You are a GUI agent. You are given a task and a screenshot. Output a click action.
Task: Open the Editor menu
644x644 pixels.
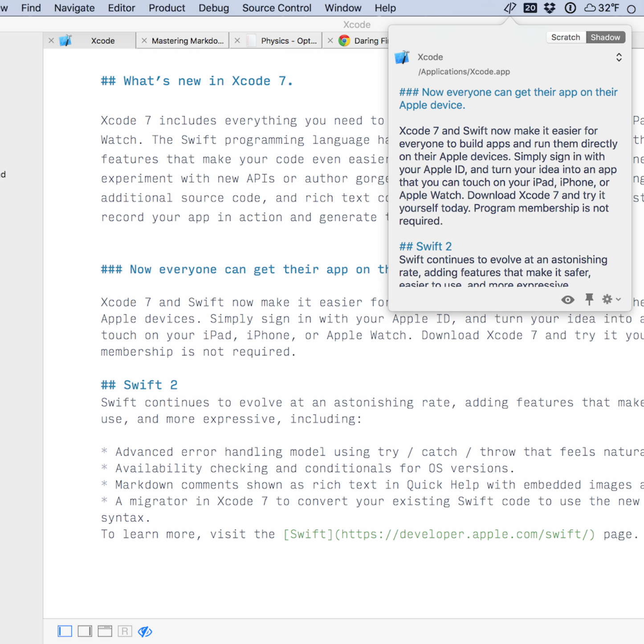tap(121, 8)
